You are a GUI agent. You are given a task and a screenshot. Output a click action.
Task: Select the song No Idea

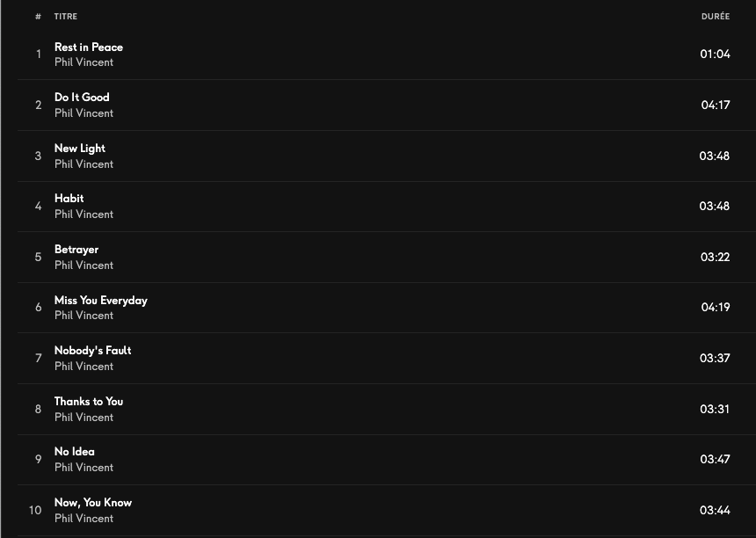coord(75,451)
